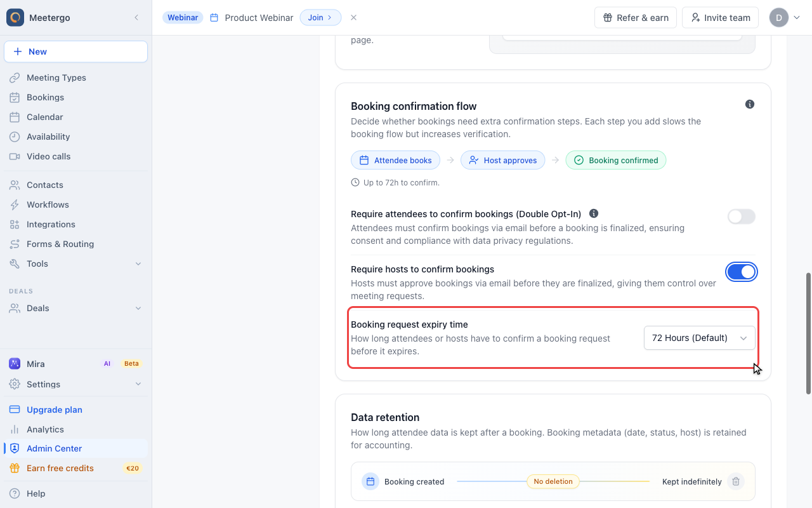Click the Booking confirmed step chip
Screen dimensions: 812x508
[616, 160]
